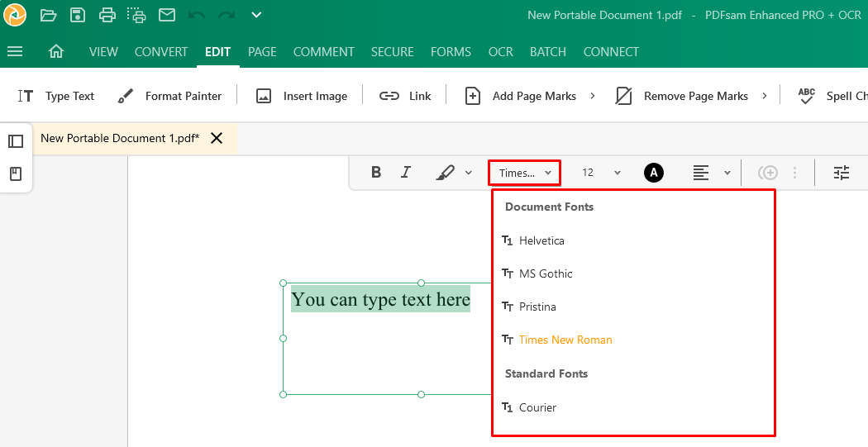
Task: Save the document with the floppy disk icon
Action: pos(78,15)
